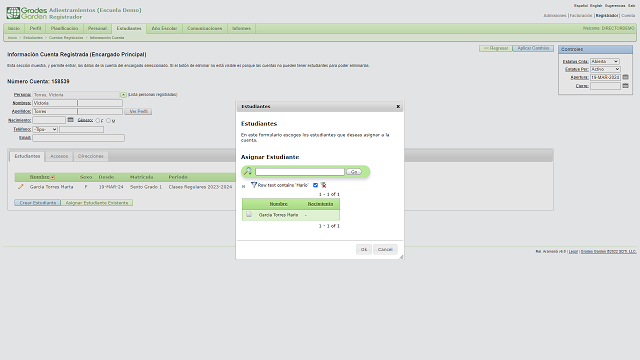Edit Garcia Torres Marta pencil icon
This screenshot has height=360, width=640.
point(20,187)
